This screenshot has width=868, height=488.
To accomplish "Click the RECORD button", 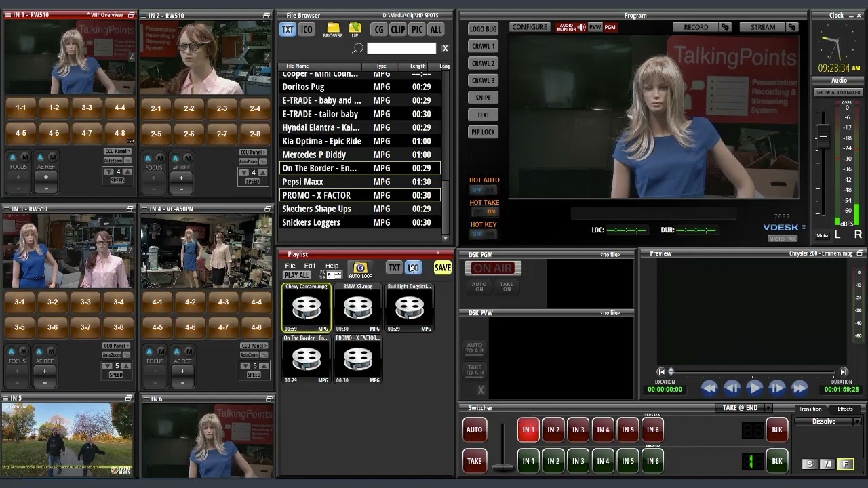I will 696,27.
